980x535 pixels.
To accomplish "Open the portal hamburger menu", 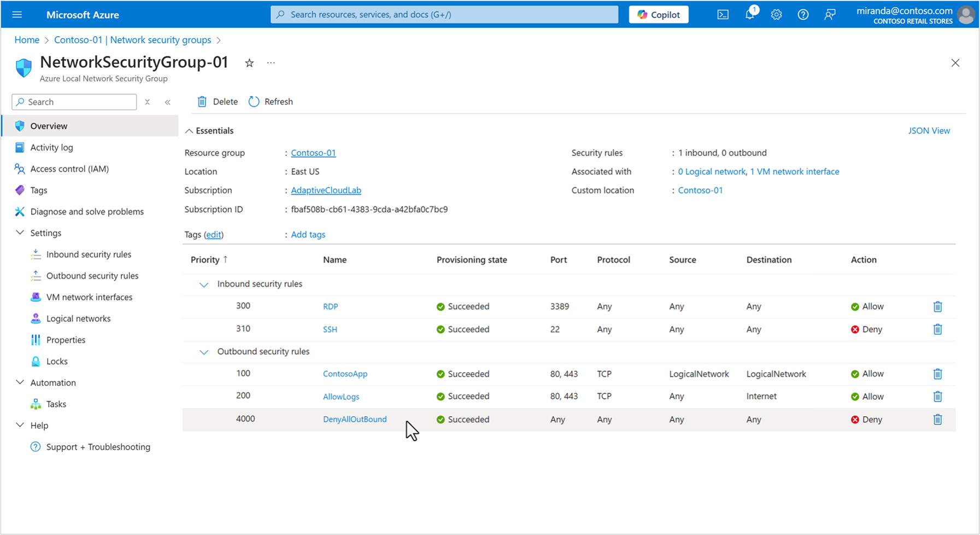I will point(17,14).
